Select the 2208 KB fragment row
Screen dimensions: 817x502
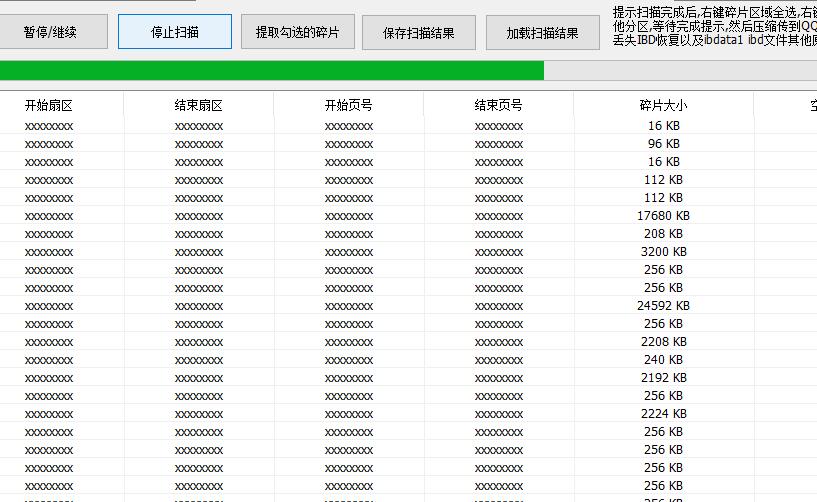[663, 342]
